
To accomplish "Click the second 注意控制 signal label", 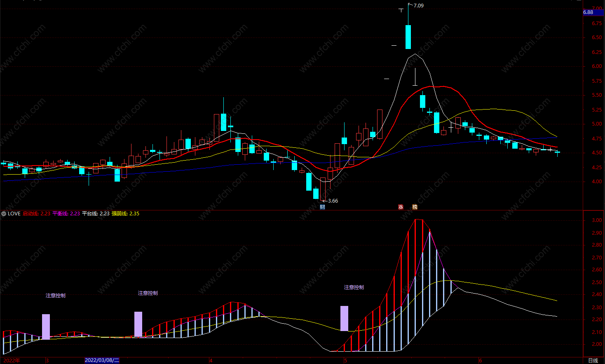I will [148, 293].
